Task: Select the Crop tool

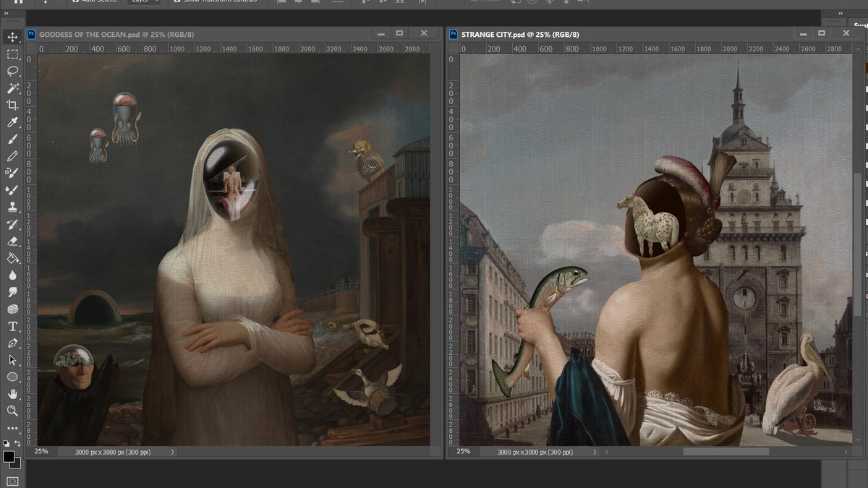Action: click(12, 106)
